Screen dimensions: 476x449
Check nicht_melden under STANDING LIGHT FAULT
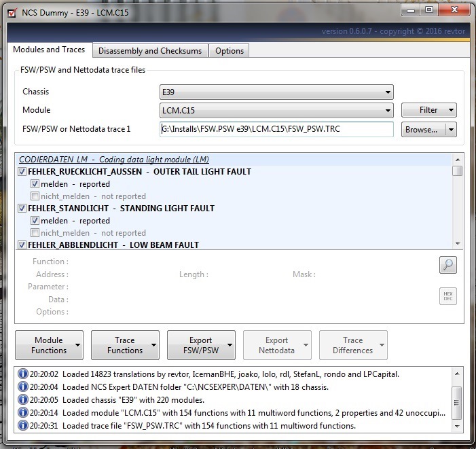(35, 233)
